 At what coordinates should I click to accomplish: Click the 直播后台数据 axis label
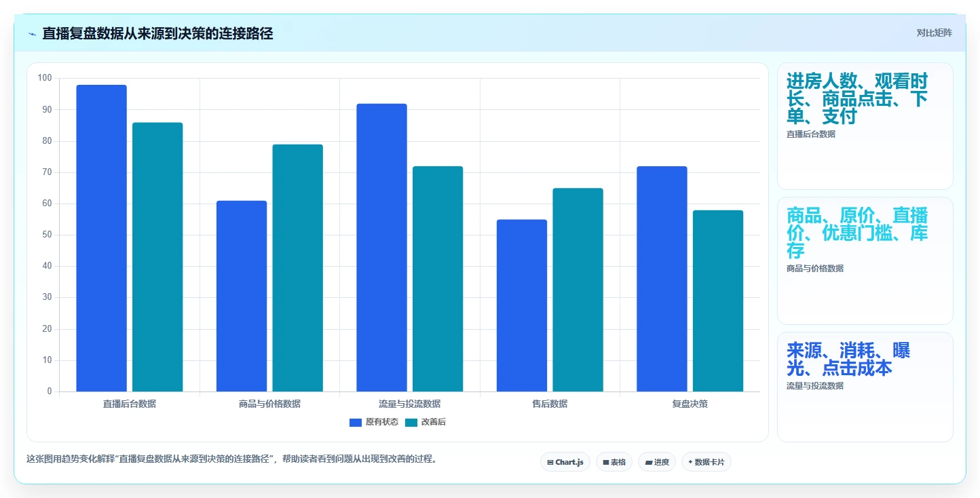pyautogui.click(x=130, y=404)
